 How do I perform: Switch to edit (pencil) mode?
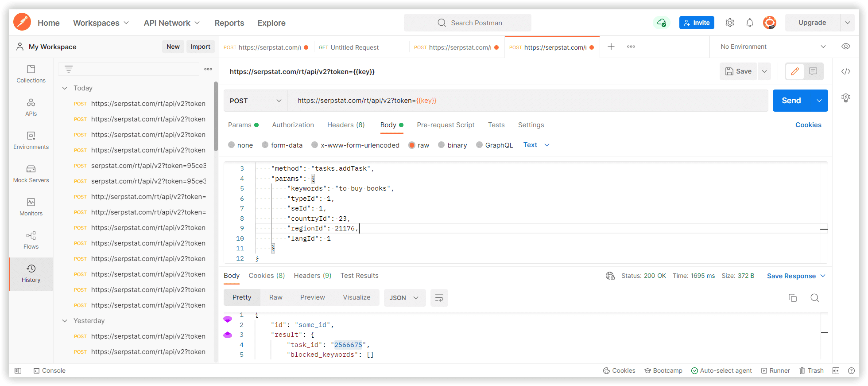(795, 71)
